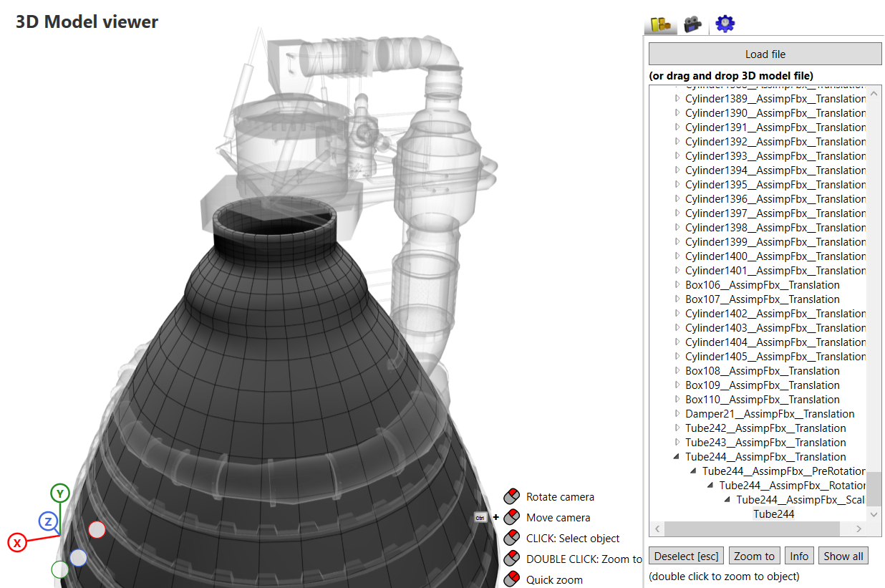Collapse the Tube244 Scaling node arrow
The width and height of the screenshot is (885, 588).
729,500
